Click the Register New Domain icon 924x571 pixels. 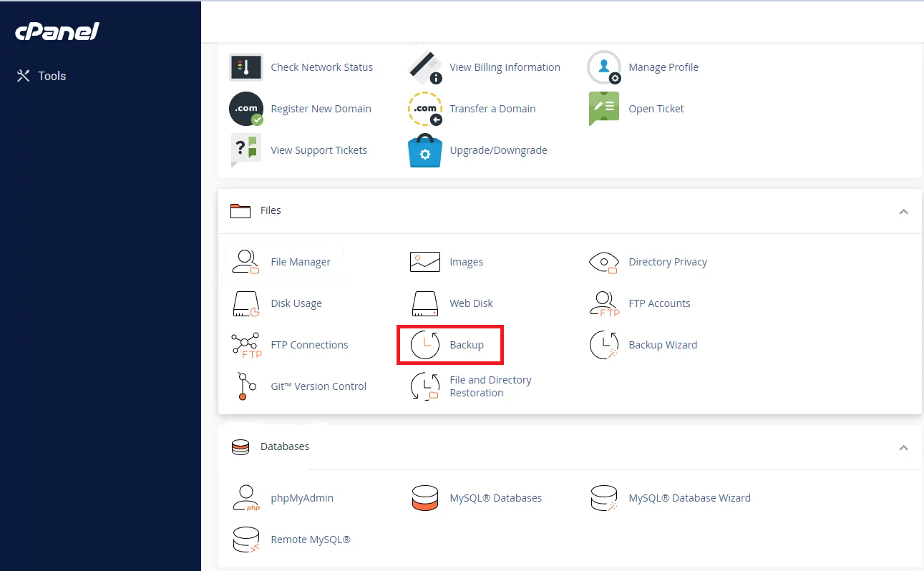point(246,109)
